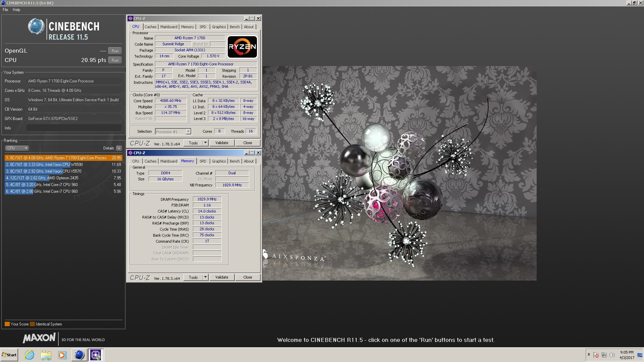644x362 pixels.
Task: Launch Internet Explorer from the taskbar
Action: pyautogui.click(x=30, y=355)
